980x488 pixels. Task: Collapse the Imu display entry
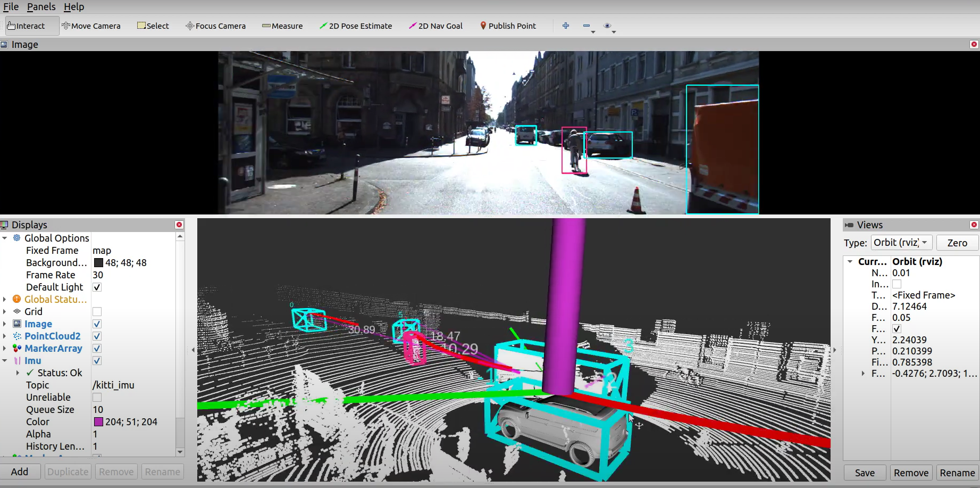pos(5,361)
